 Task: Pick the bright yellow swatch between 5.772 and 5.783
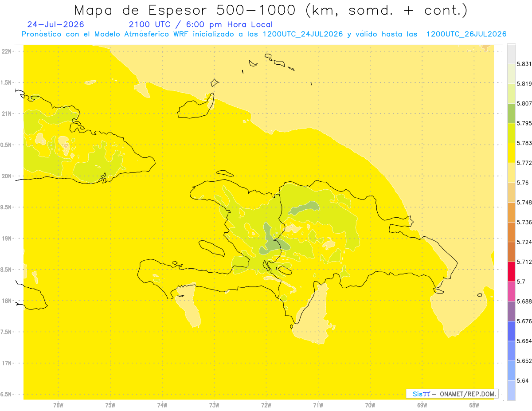[x=511, y=153]
